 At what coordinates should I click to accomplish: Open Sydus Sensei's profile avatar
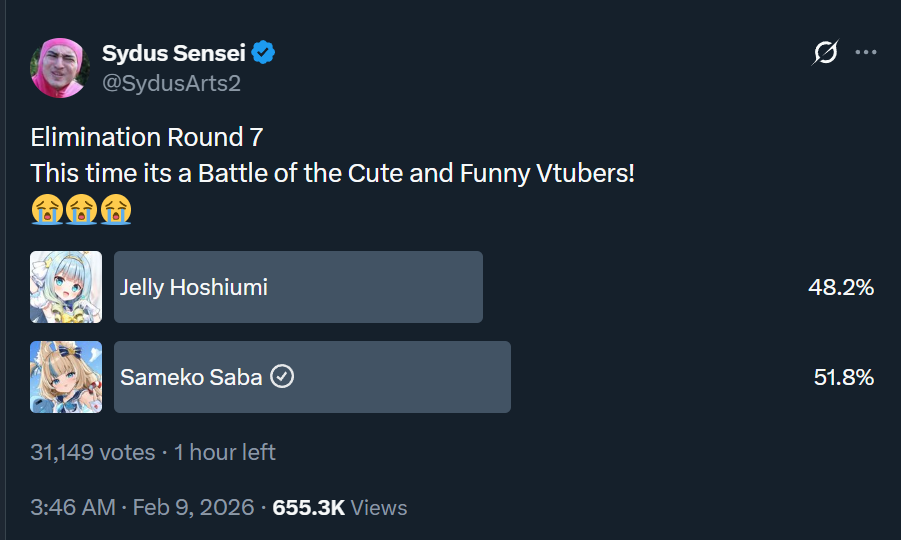click(60, 67)
